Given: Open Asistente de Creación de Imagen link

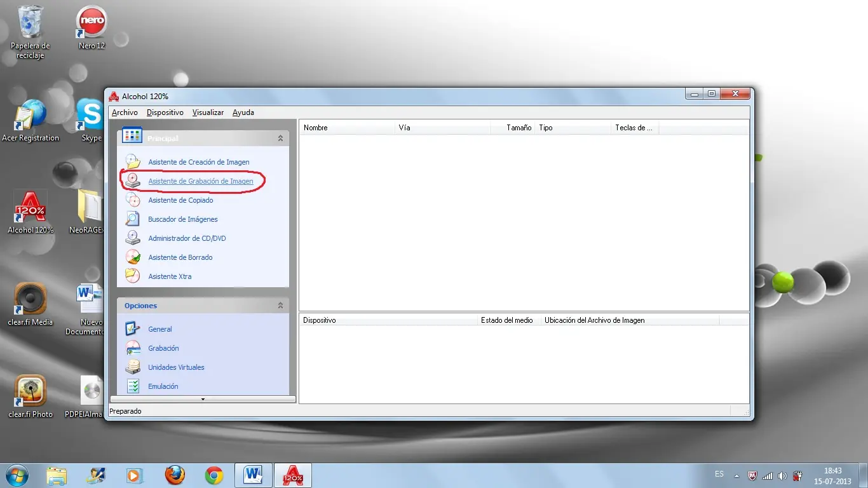Looking at the screenshot, I should click(x=199, y=162).
